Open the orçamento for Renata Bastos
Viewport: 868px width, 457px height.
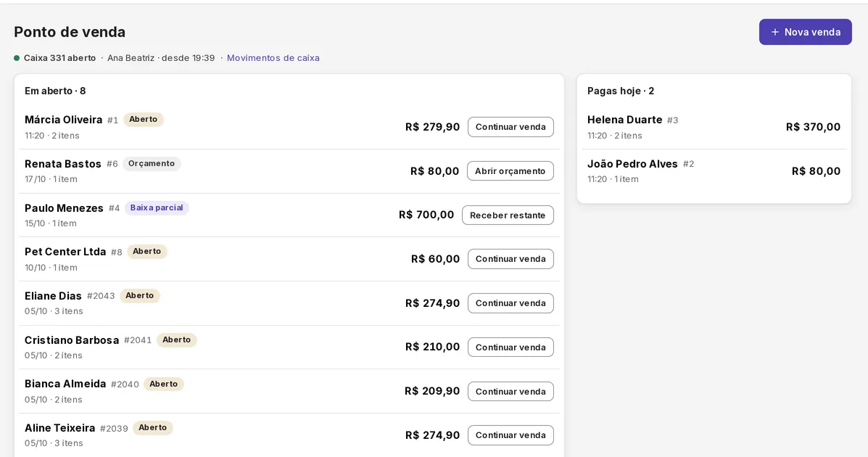point(510,171)
